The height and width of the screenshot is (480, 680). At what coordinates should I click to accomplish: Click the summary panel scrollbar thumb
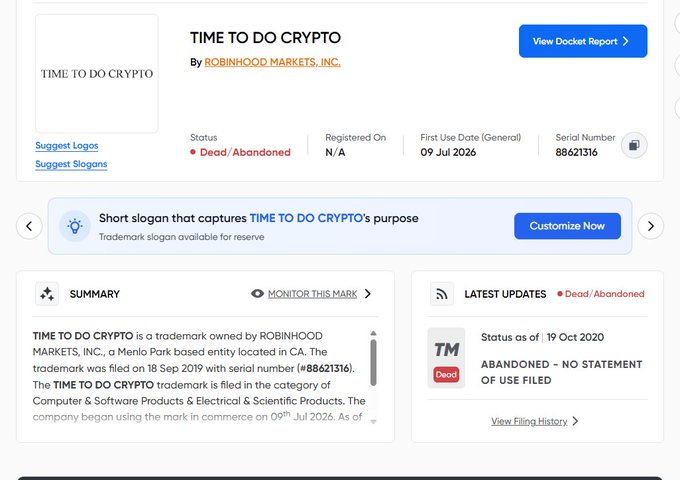(x=373, y=362)
